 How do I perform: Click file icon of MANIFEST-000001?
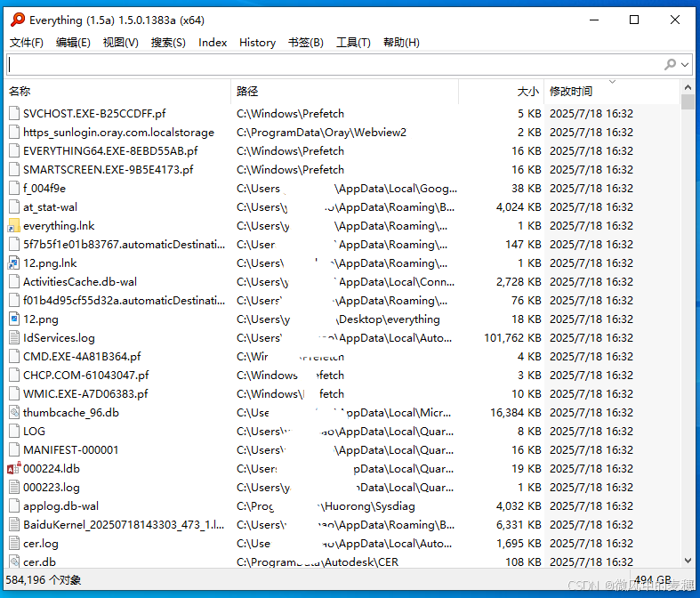[x=14, y=449]
